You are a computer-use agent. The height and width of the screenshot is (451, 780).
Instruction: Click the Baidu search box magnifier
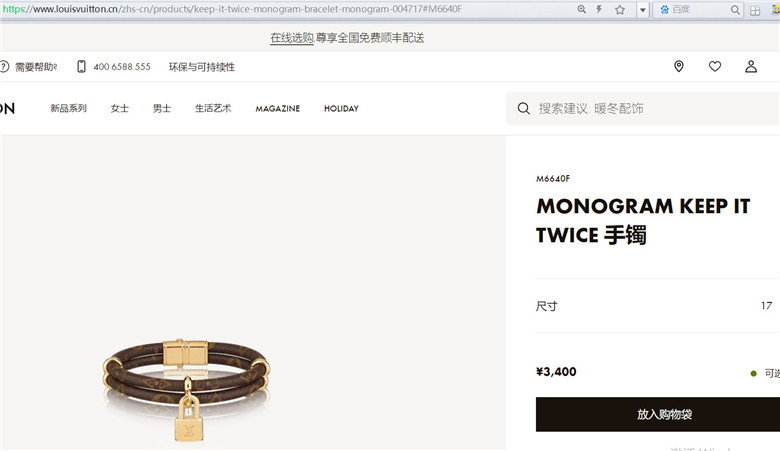coord(735,9)
